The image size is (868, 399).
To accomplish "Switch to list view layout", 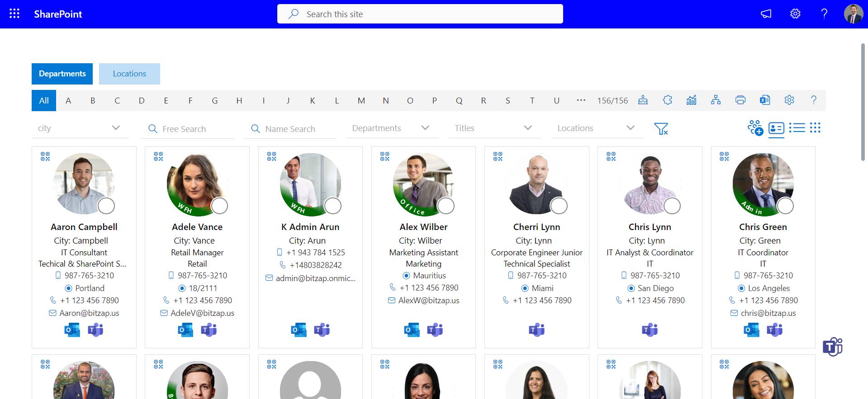I will (797, 128).
